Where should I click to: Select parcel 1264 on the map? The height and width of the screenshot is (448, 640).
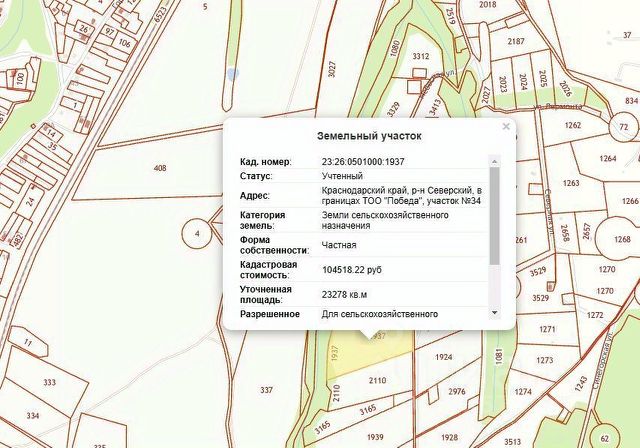pyautogui.click(x=608, y=158)
